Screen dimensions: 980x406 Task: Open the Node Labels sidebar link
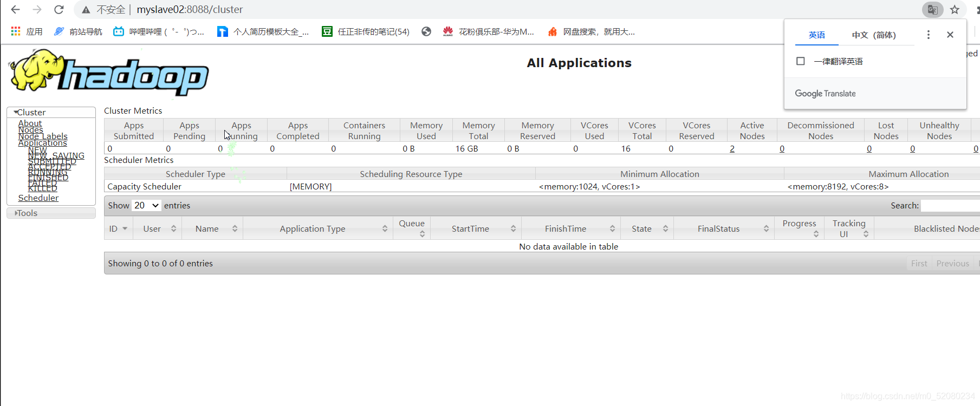(43, 136)
